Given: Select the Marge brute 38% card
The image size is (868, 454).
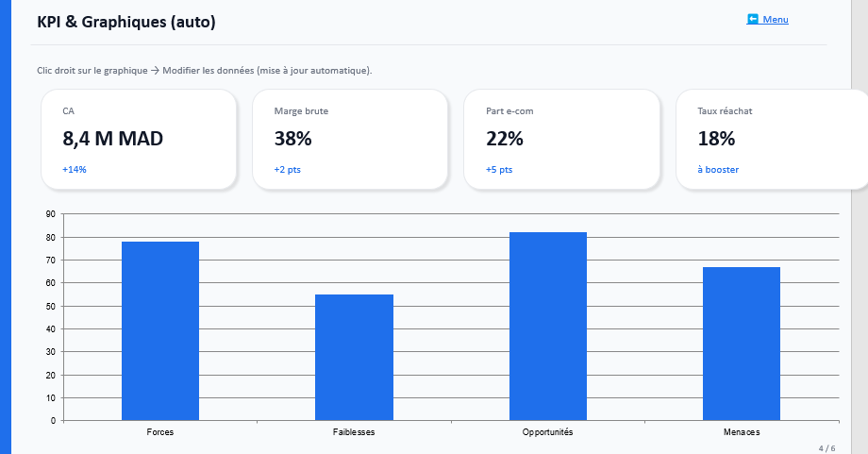Looking at the screenshot, I should [349, 139].
